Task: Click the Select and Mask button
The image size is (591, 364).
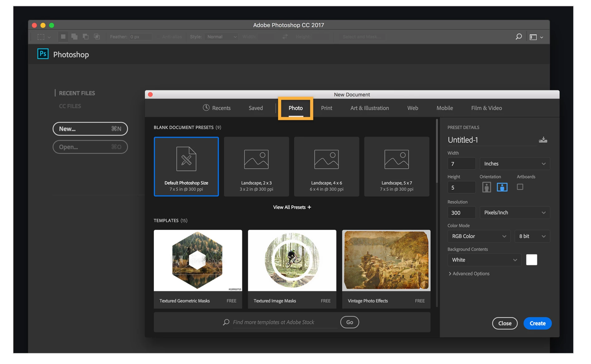Action: tap(362, 37)
